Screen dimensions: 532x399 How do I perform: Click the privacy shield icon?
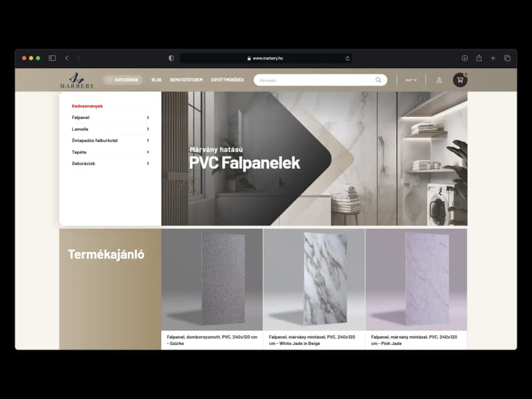[171, 58]
